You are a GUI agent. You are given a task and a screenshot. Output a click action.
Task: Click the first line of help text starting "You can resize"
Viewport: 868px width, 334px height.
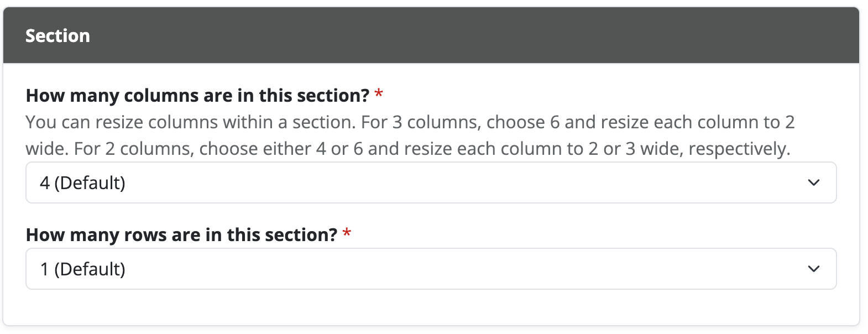pos(409,122)
